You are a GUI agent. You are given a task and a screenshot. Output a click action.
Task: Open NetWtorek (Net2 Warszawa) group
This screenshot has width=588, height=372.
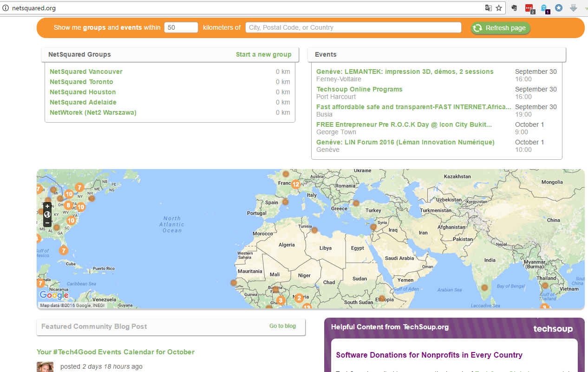tap(93, 112)
